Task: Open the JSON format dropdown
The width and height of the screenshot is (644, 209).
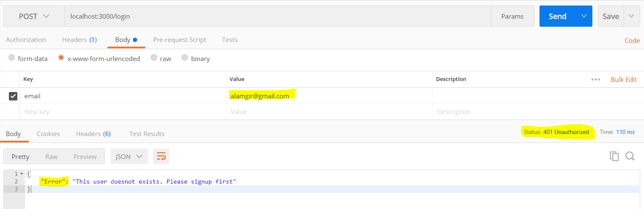Action: click(129, 156)
